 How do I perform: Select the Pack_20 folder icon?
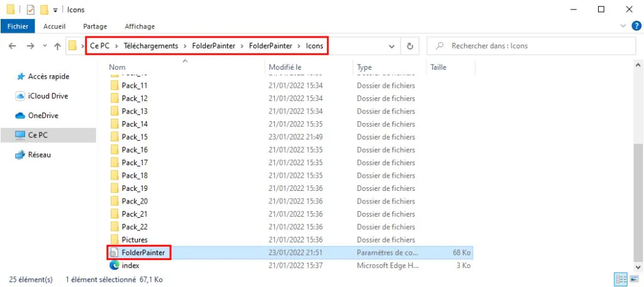point(114,201)
